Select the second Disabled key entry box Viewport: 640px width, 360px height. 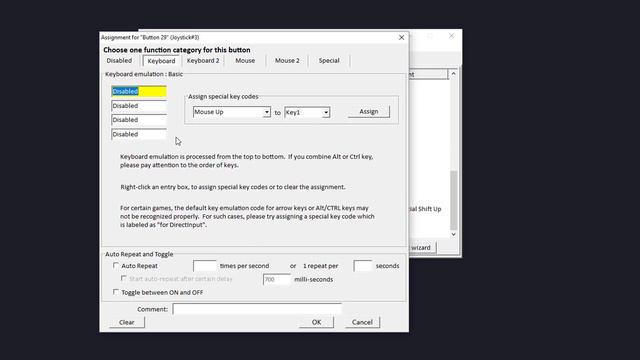coord(139,106)
